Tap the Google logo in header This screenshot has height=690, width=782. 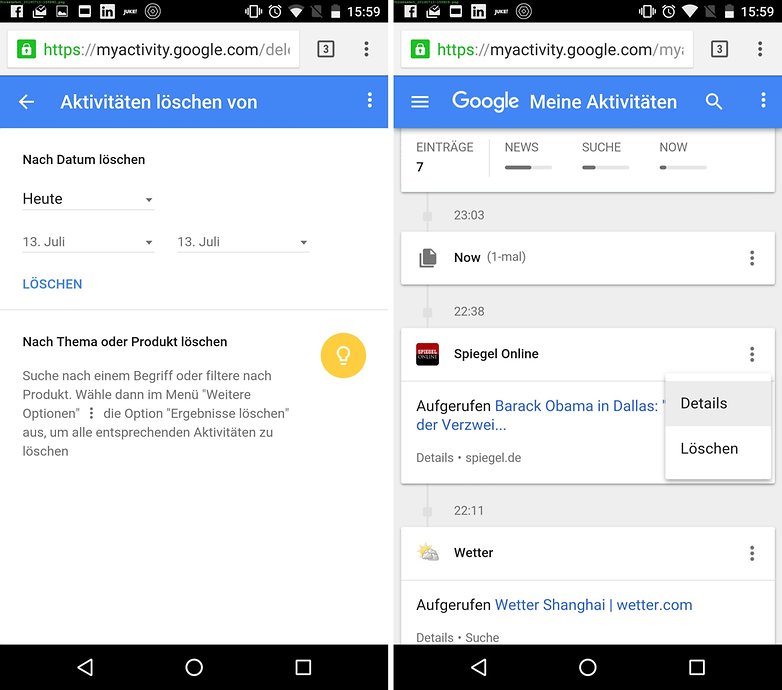tap(485, 102)
